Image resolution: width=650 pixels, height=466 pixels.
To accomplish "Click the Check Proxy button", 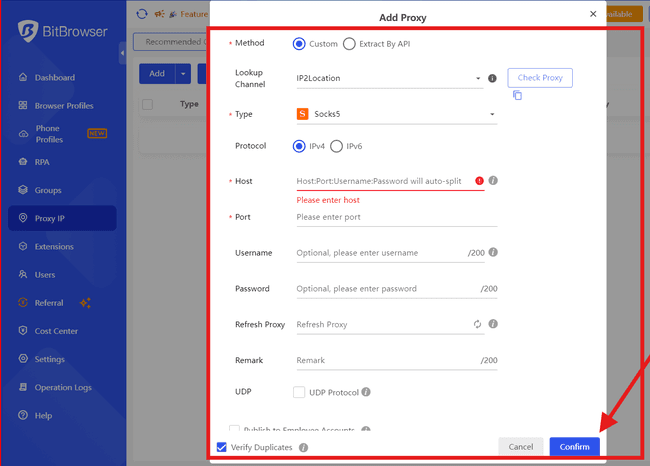I will (540, 78).
